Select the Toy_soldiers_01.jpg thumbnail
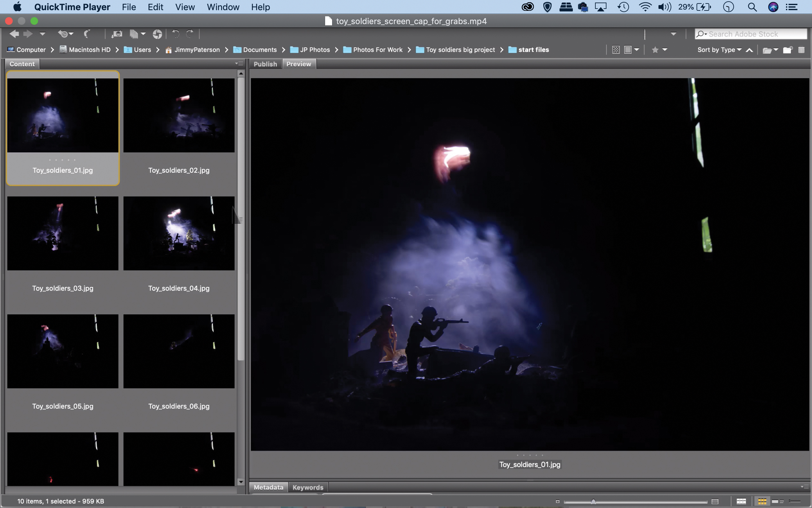Image resolution: width=812 pixels, height=508 pixels. 63,115
